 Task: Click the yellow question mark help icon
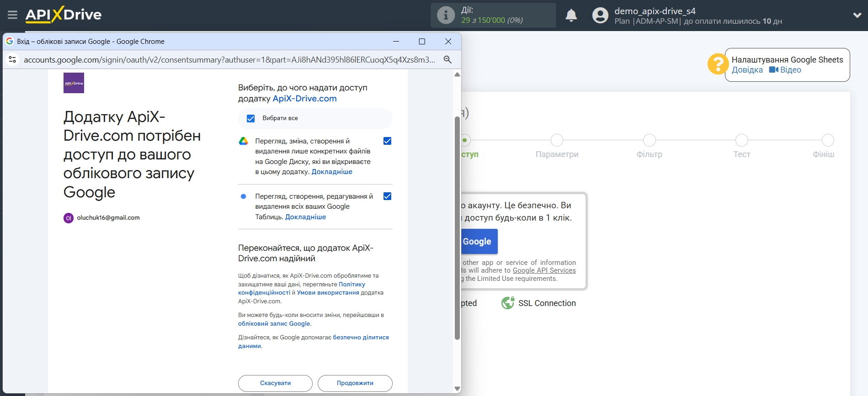717,64
